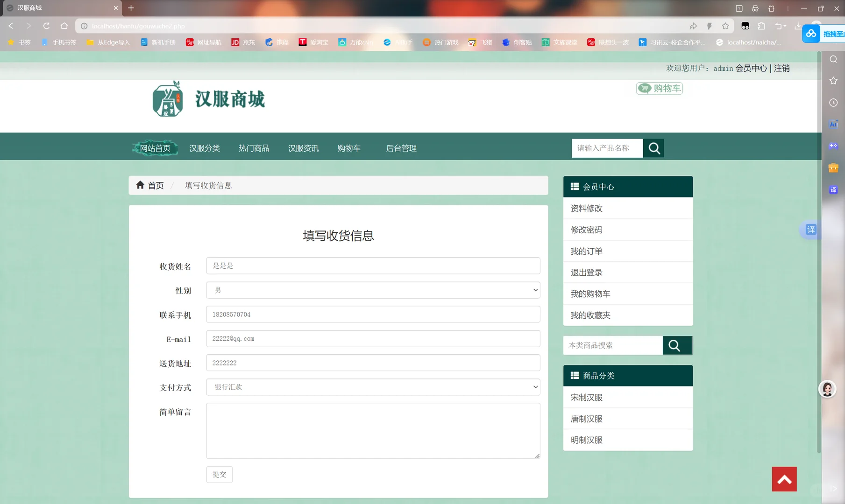Click the floating translate bubble

810,229
